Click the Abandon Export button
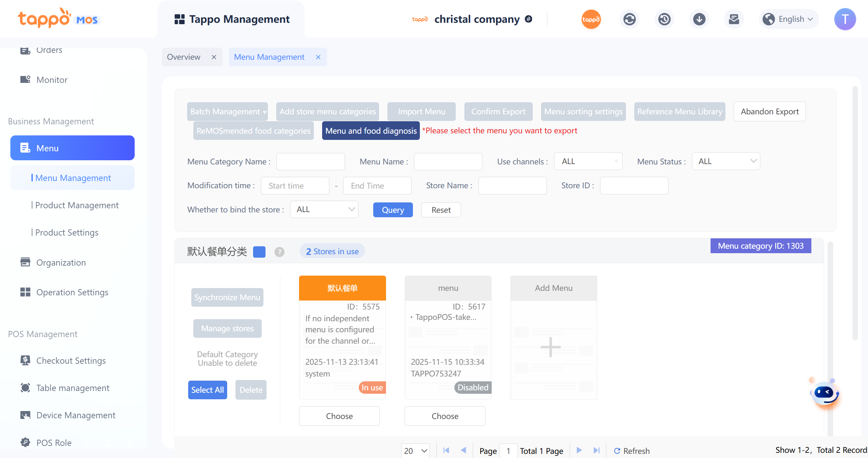This screenshot has width=868, height=458. [769, 112]
